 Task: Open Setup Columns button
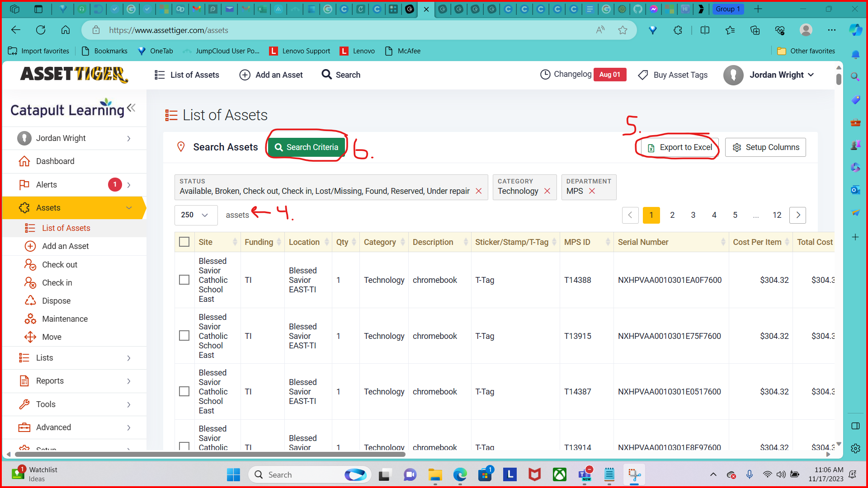(765, 147)
